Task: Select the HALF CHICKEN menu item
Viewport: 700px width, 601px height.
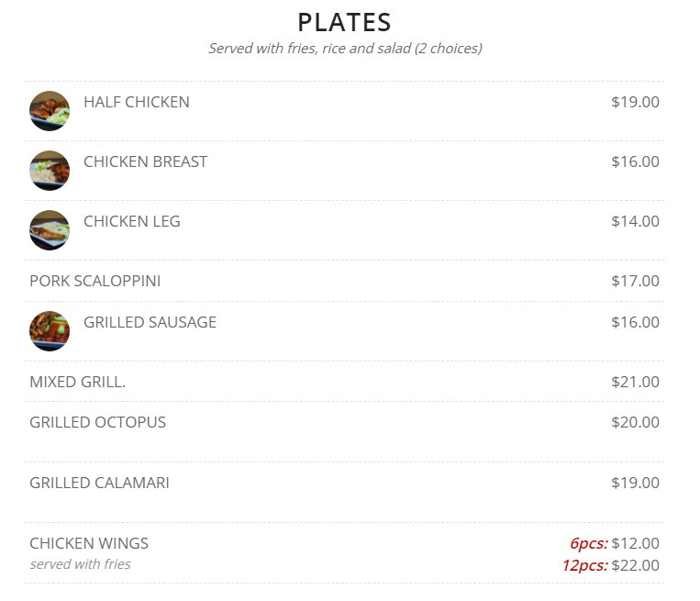Action: click(x=137, y=102)
